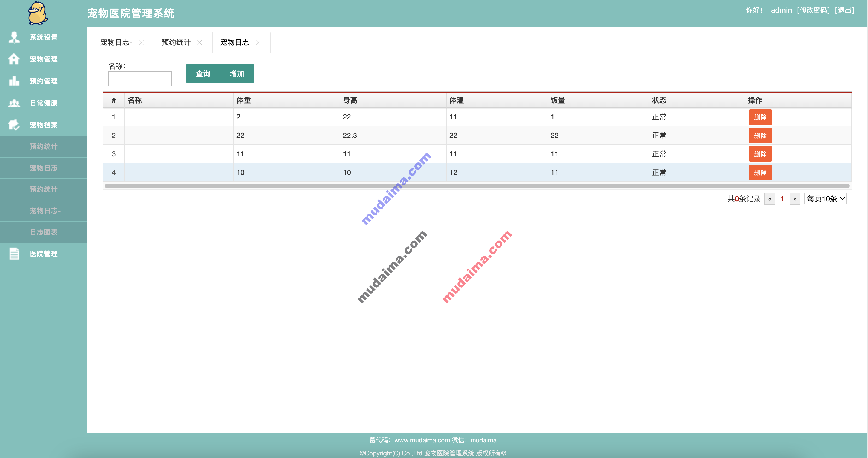Open 预约管理 sidebar menu

44,81
